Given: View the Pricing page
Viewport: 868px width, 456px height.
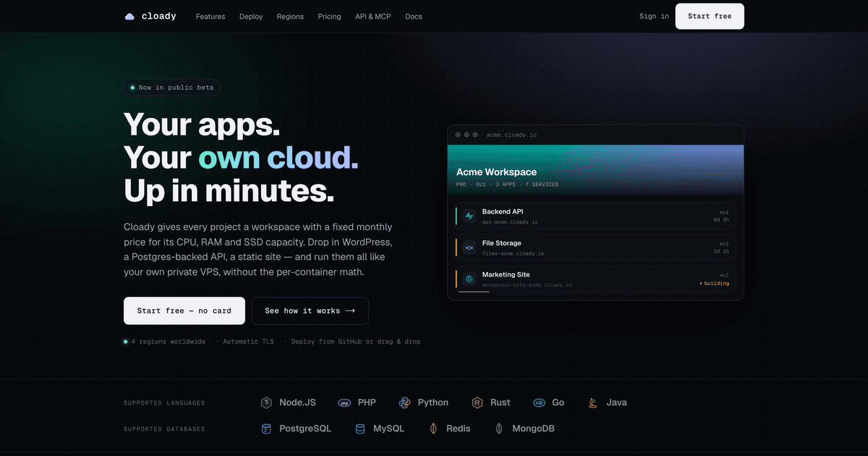Looking at the screenshot, I should tap(329, 17).
